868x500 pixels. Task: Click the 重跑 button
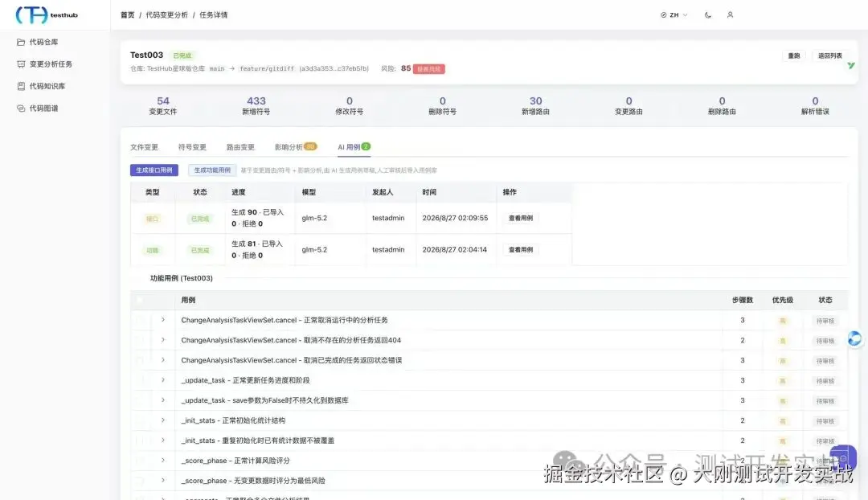coord(794,56)
